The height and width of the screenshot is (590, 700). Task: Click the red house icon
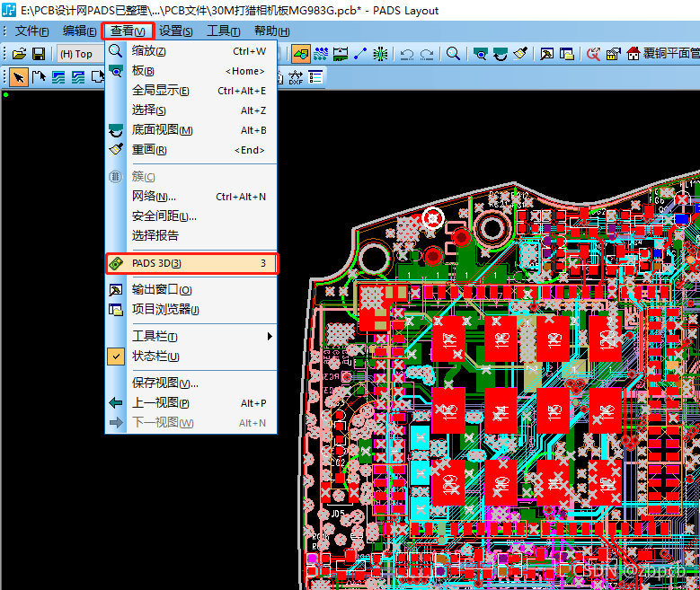(633, 54)
